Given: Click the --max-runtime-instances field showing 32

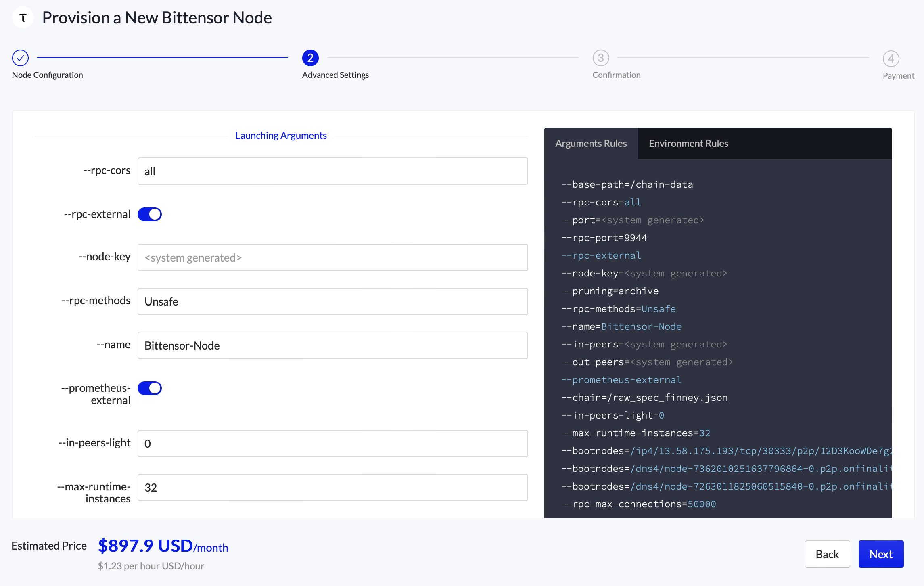Looking at the screenshot, I should 332,488.
